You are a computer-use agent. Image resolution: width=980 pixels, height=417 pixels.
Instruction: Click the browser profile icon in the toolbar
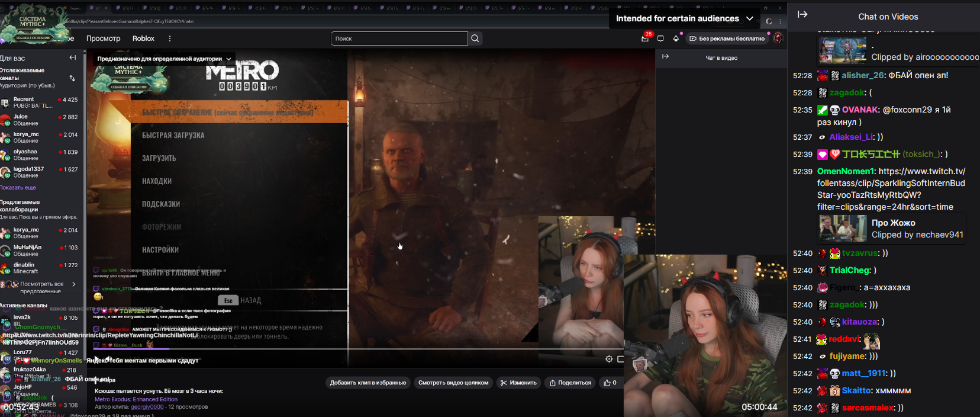click(769, 21)
